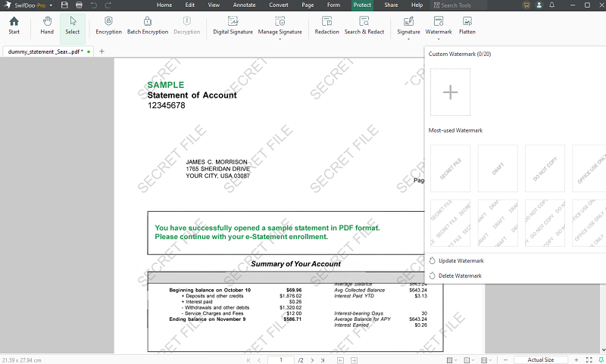Open Batch Encryption
The image size is (606, 364).
(148, 26)
